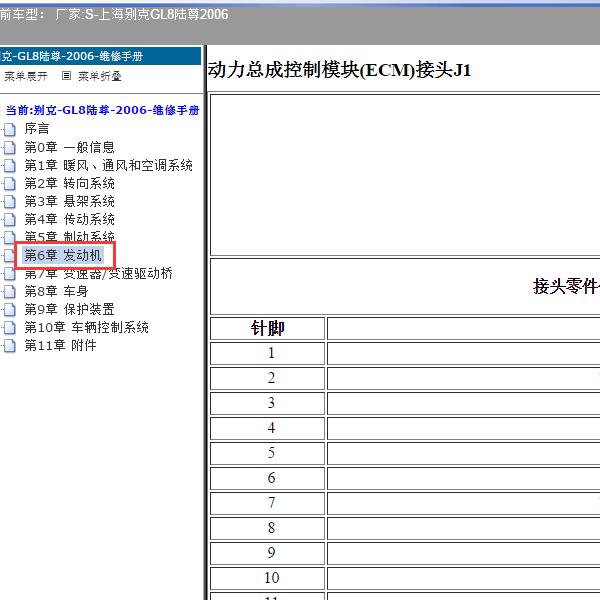Open 第4章 传动系统 chapter
Screen dimensions: 600x600
coord(69,219)
